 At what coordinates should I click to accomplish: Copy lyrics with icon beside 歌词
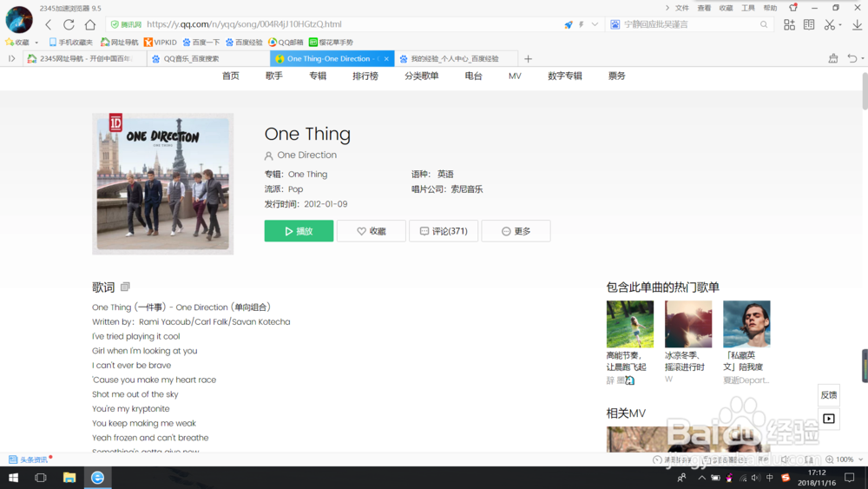(125, 287)
